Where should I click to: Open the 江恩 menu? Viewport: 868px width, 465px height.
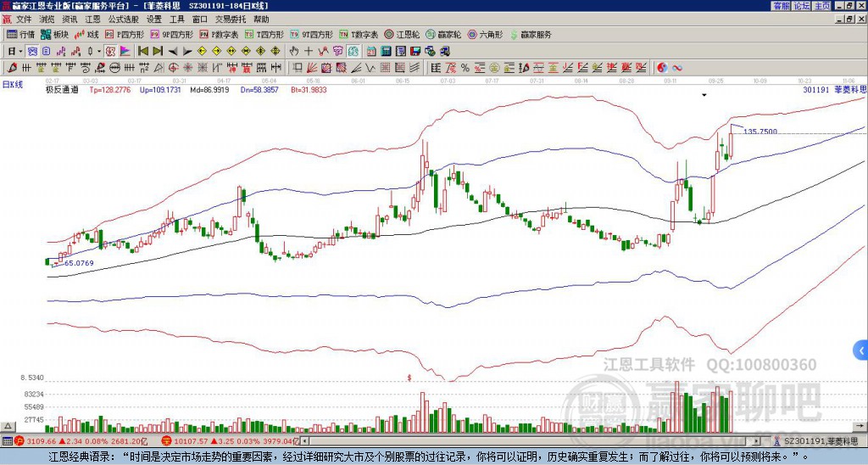[x=92, y=20]
